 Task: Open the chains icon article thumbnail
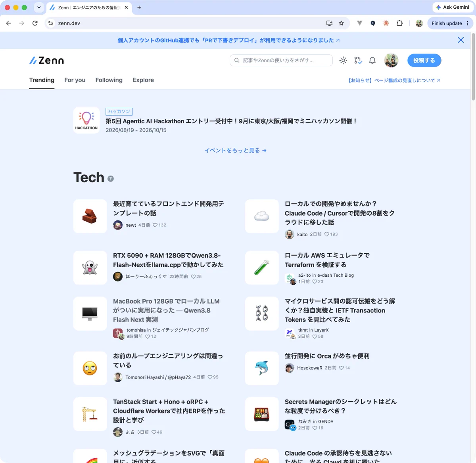(262, 314)
